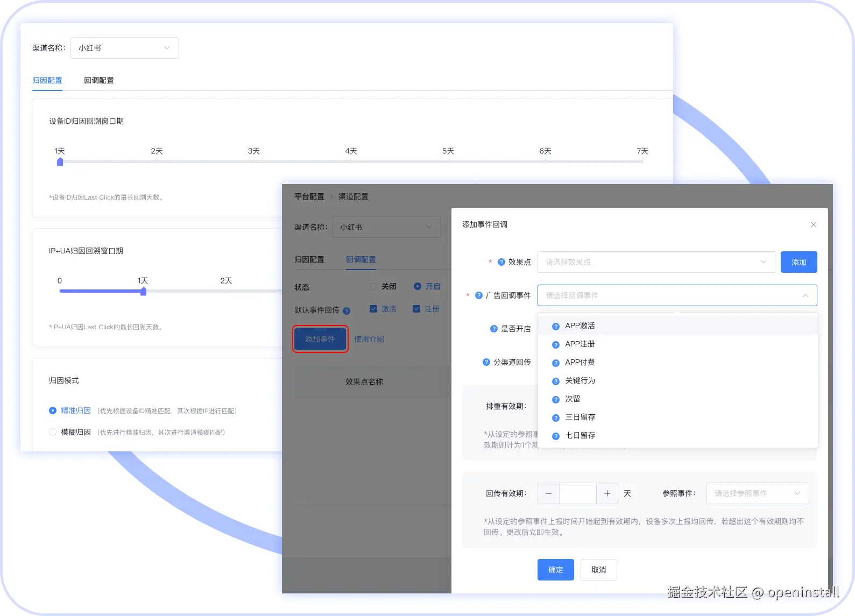Decrease 回传有效期 with minus button
The height and width of the screenshot is (616, 855).
[548, 493]
